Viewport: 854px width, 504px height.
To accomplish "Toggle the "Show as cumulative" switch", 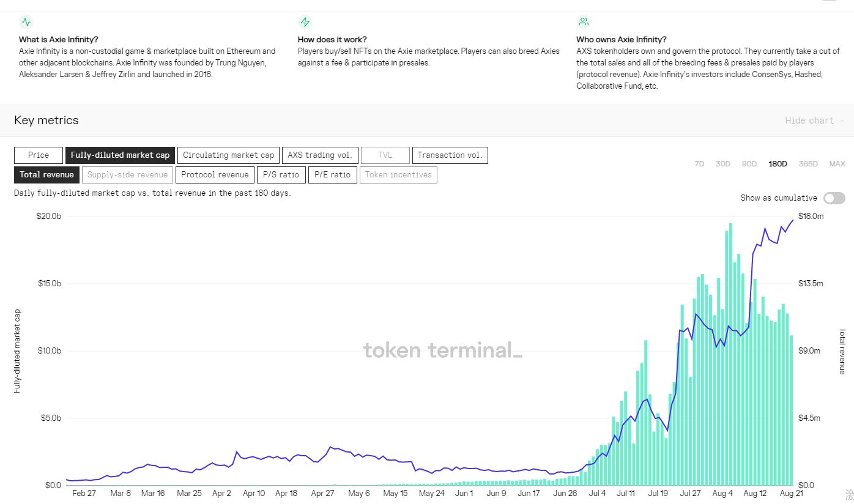I will (834, 198).
